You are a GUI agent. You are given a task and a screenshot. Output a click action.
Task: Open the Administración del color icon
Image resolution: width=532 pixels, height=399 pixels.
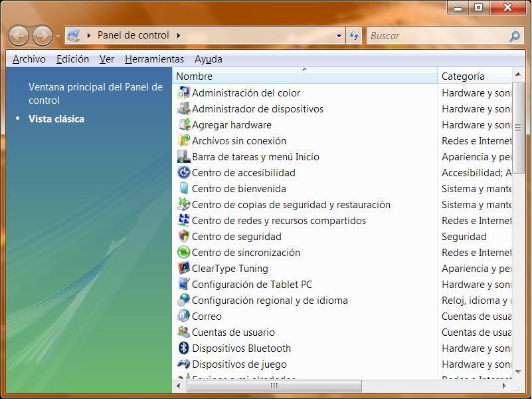pos(184,92)
